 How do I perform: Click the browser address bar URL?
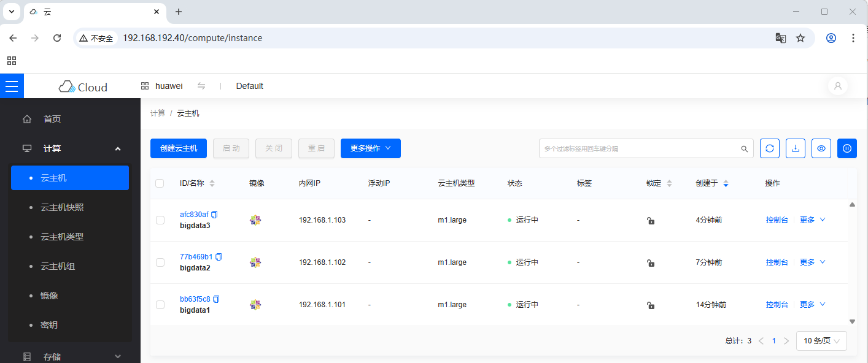pos(193,38)
